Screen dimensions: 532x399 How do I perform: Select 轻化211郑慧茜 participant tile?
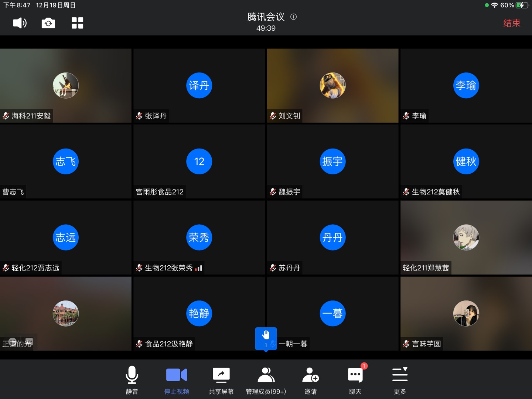click(466, 238)
